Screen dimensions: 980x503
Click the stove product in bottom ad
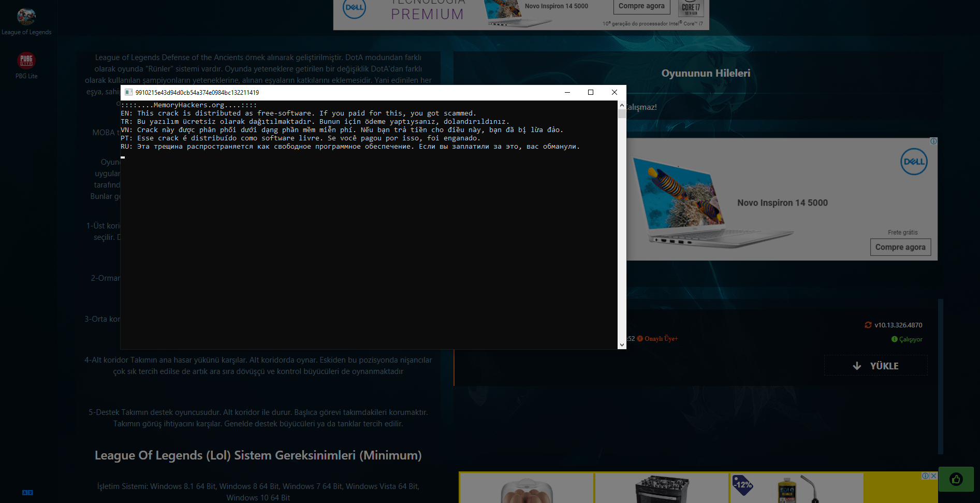[x=662, y=488]
